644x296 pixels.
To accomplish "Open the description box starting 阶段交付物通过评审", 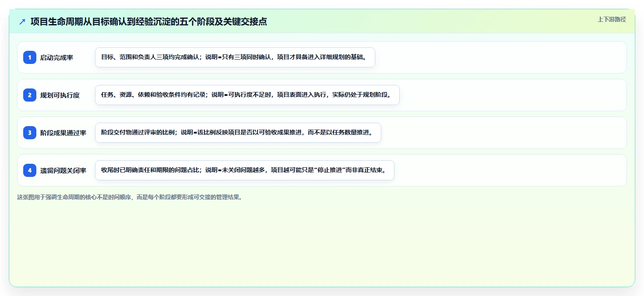I will pos(238,133).
